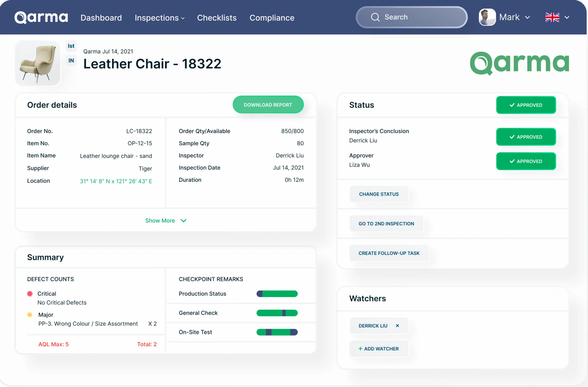Open language selector chevron
The width and height of the screenshot is (588, 387).
click(567, 17)
